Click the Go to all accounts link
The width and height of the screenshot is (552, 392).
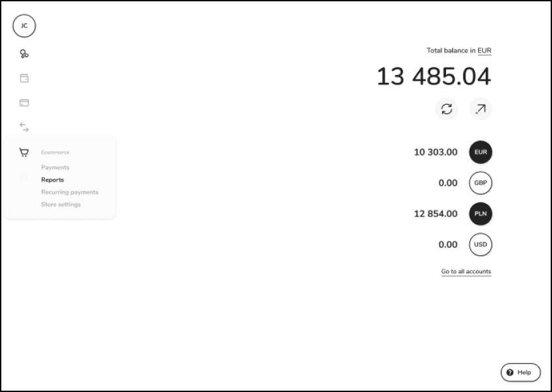coord(466,271)
